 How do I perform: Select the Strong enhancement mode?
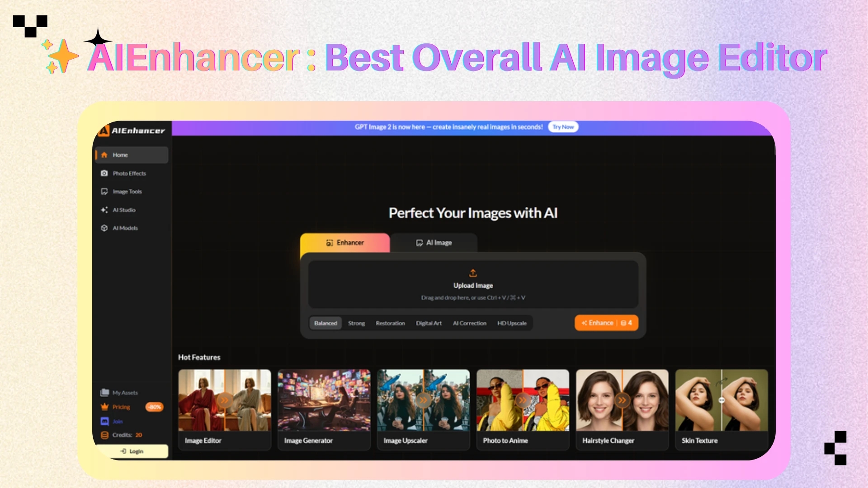[356, 323]
